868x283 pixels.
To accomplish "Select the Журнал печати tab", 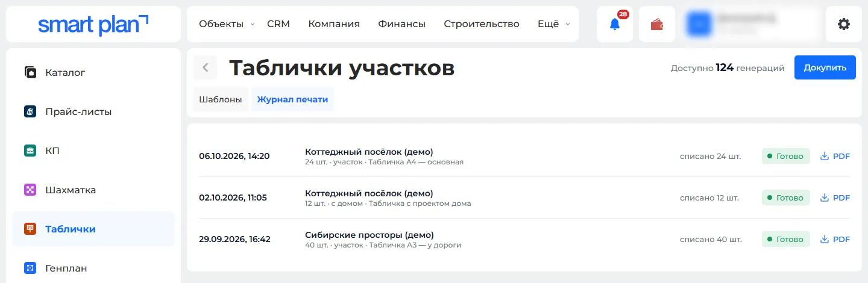I will tap(292, 99).
